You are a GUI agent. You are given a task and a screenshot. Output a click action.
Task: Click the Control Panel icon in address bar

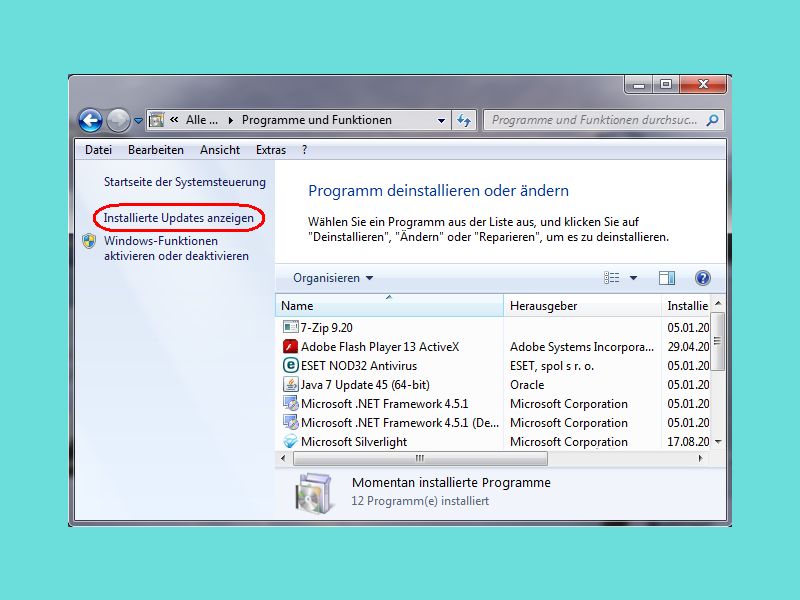pyautogui.click(x=156, y=120)
